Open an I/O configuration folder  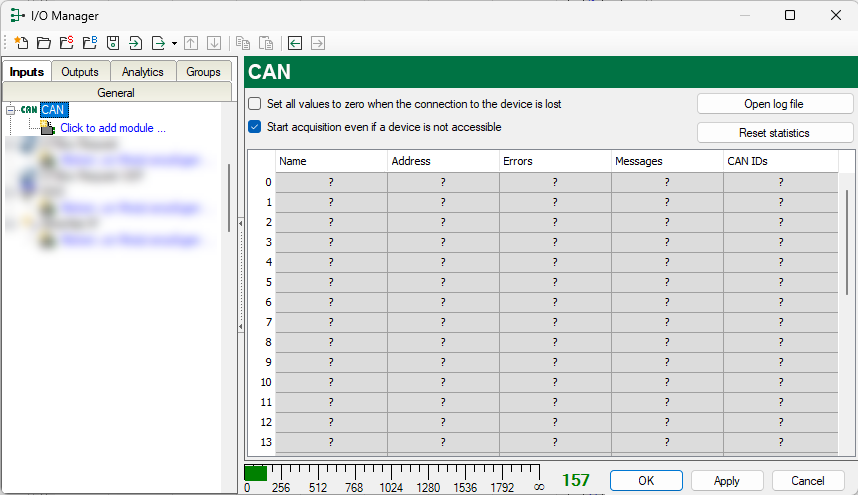[x=44, y=43]
